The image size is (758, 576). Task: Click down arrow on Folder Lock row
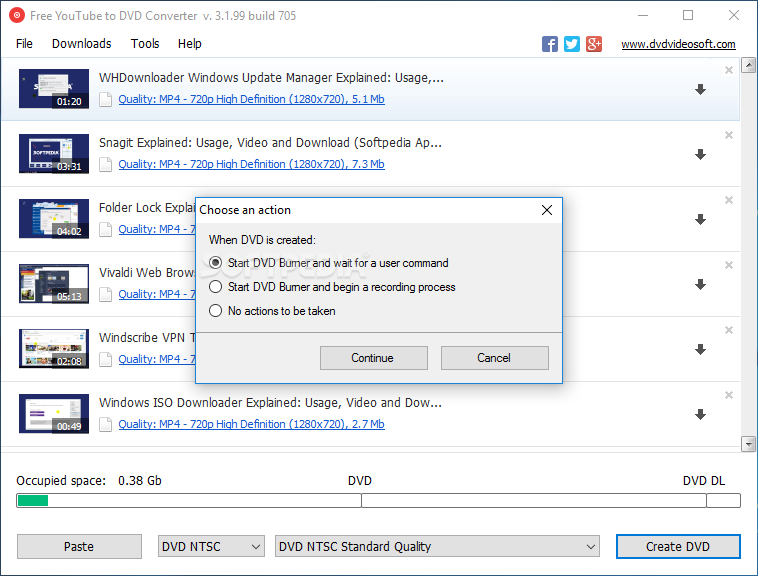point(700,219)
